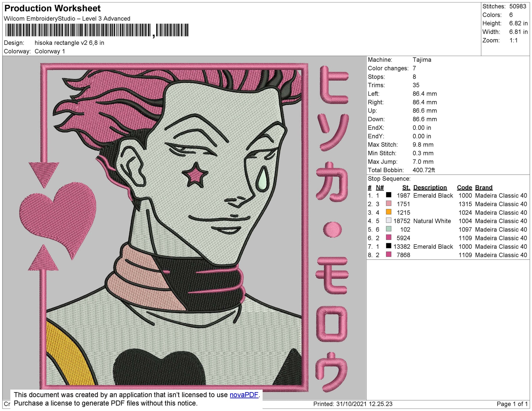
Task: Click the mint green swatch for code 1097
Action: pyautogui.click(x=388, y=229)
